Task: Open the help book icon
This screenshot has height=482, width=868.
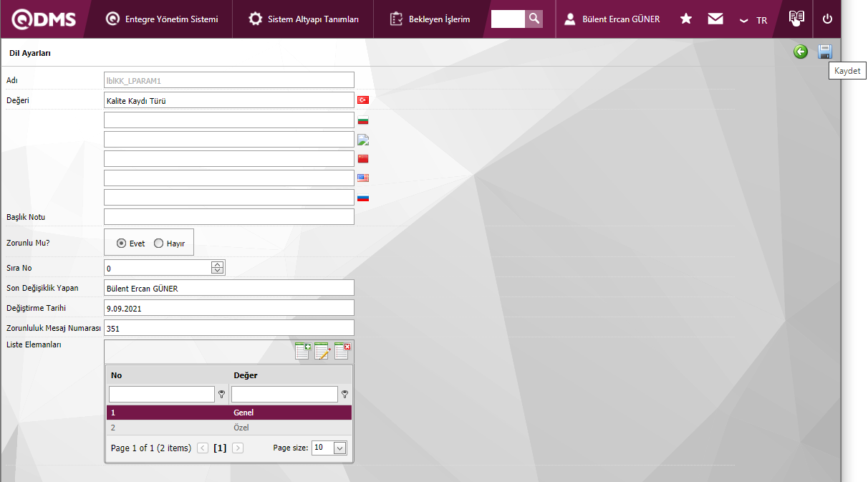Action: pos(796,19)
